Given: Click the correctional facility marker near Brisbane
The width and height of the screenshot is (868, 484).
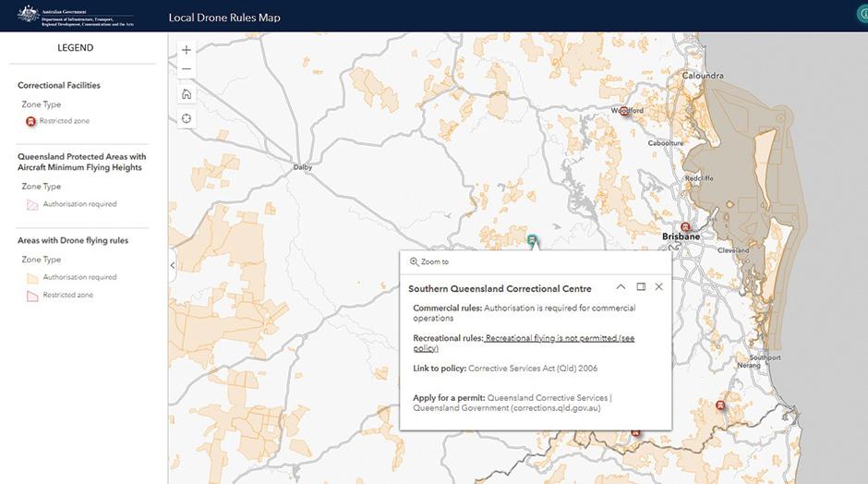Looking at the screenshot, I should tap(685, 227).
